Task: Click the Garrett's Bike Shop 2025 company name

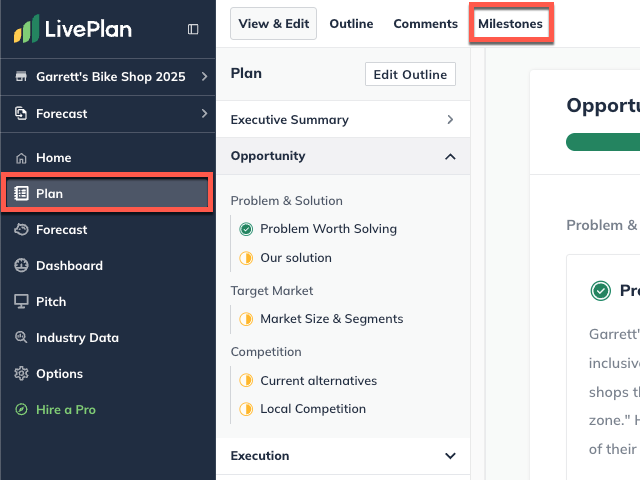Action: (111, 77)
